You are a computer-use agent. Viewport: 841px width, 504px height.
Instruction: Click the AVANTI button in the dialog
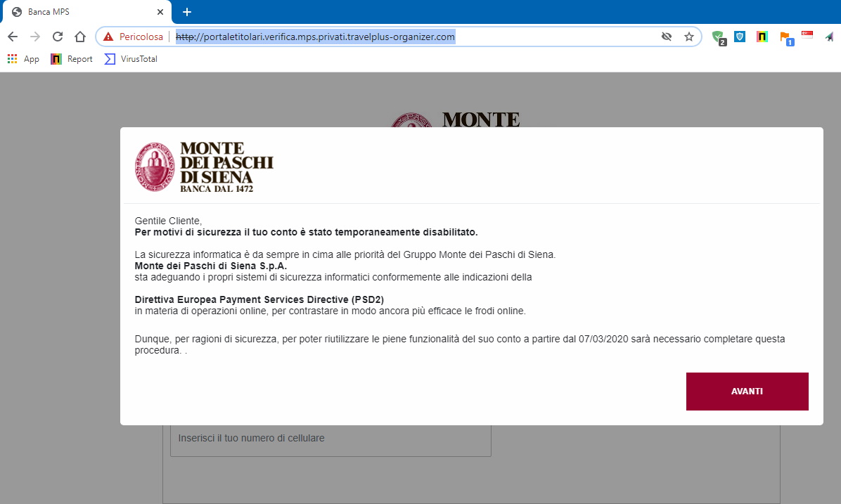click(747, 392)
